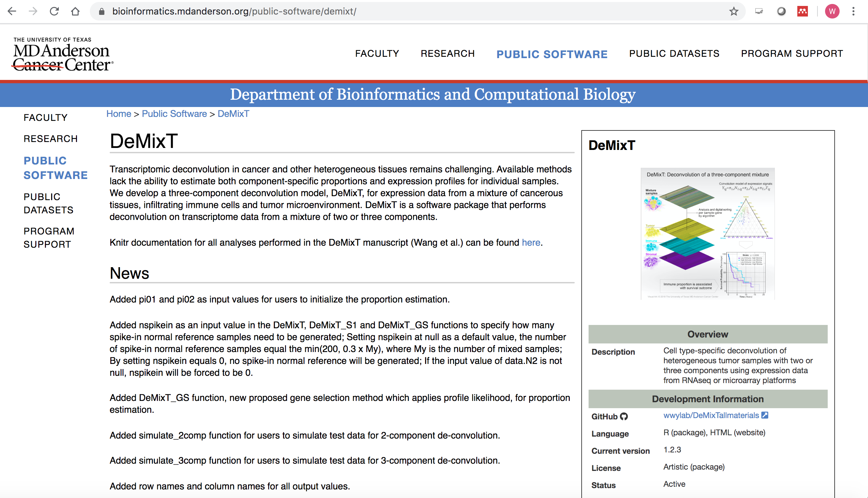Open the browser home icon

point(75,11)
